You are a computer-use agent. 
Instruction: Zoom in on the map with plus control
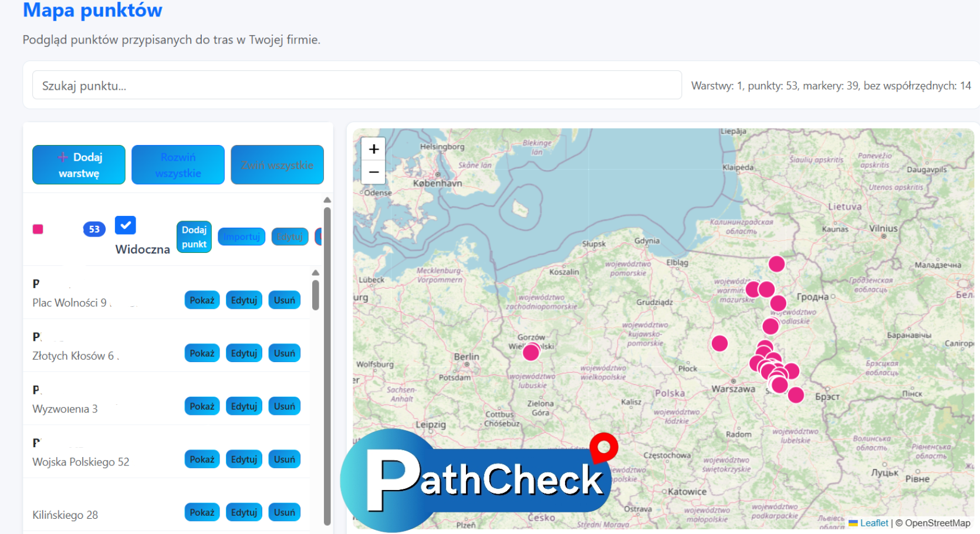click(x=373, y=149)
